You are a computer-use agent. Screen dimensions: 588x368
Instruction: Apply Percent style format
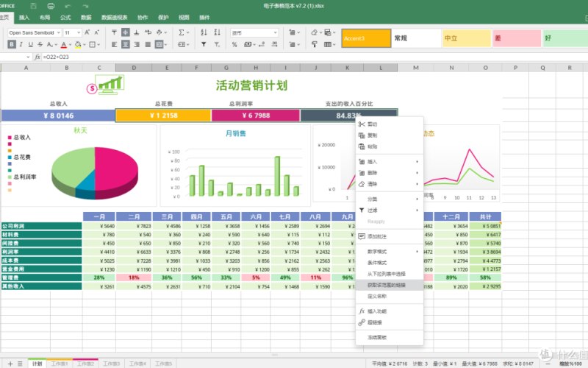pos(234,44)
